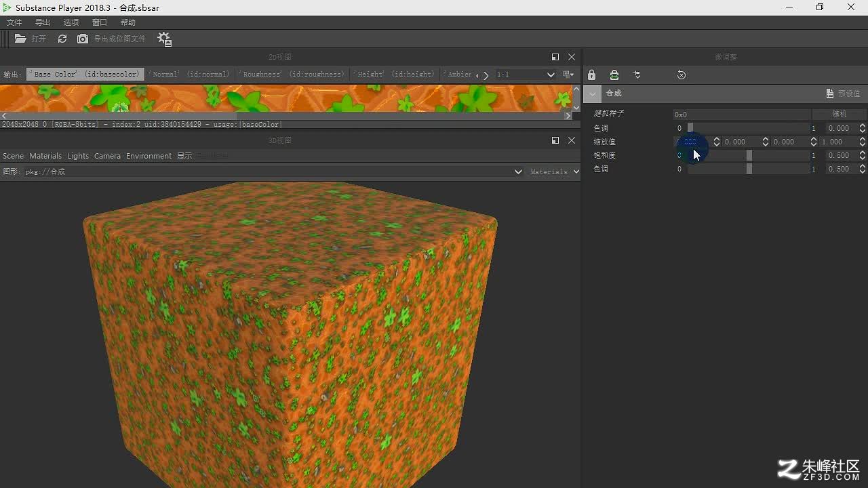Click the green briefcase link icon
This screenshot has width=868, height=488.
pos(614,75)
